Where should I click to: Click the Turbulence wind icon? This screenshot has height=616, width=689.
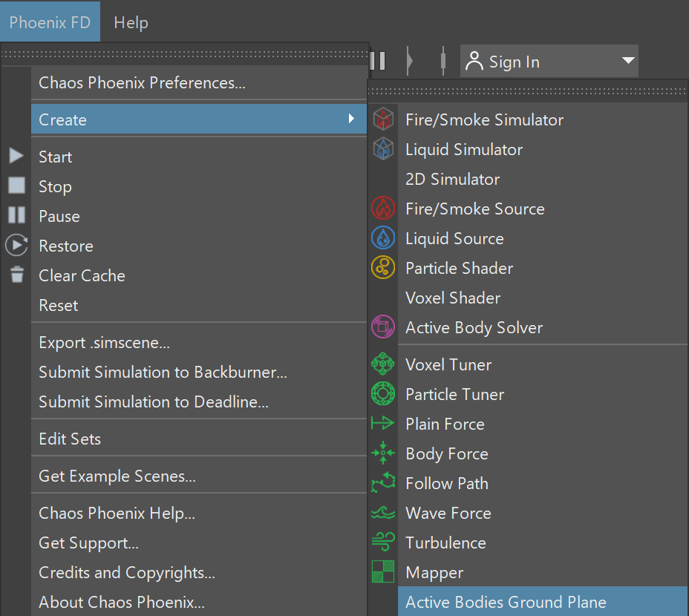point(383,542)
